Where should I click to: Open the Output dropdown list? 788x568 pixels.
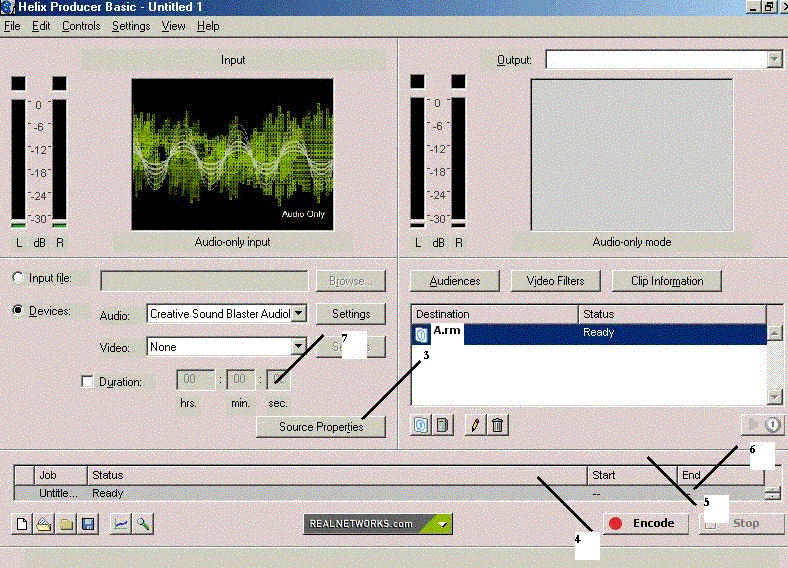point(774,59)
